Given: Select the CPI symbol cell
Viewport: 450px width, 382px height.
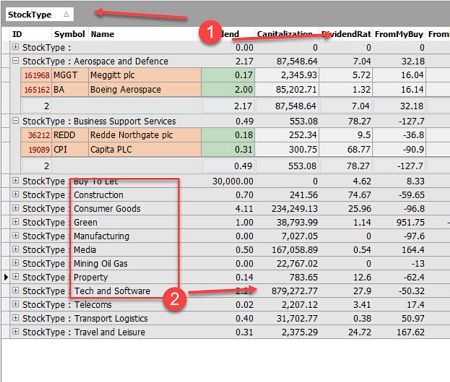Looking at the screenshot, I should 70,150.
